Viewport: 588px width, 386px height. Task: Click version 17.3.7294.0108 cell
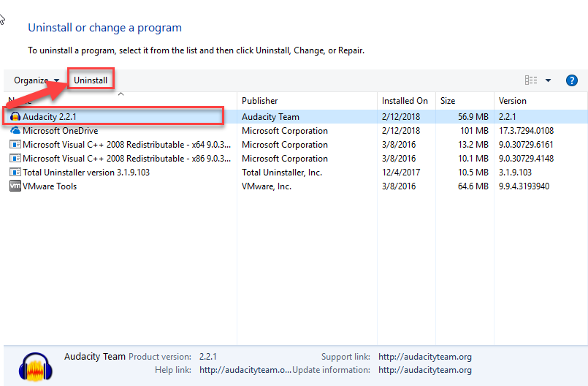526,131
